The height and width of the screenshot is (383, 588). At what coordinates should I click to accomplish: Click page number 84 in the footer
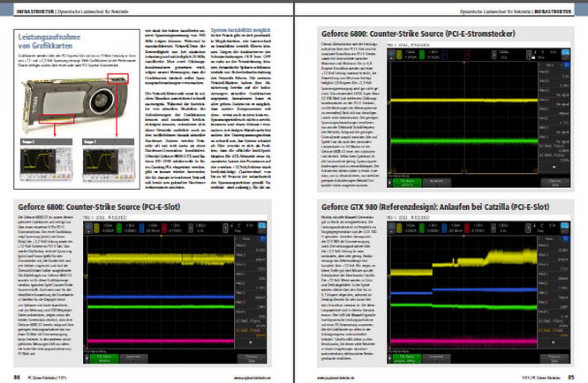point(17,377)
